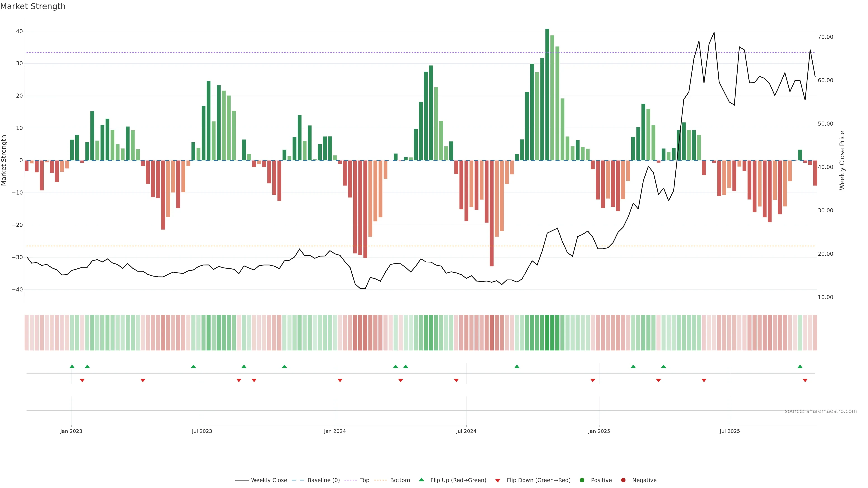Click the green Flip Up legend triangle

[x=421, y=480]
